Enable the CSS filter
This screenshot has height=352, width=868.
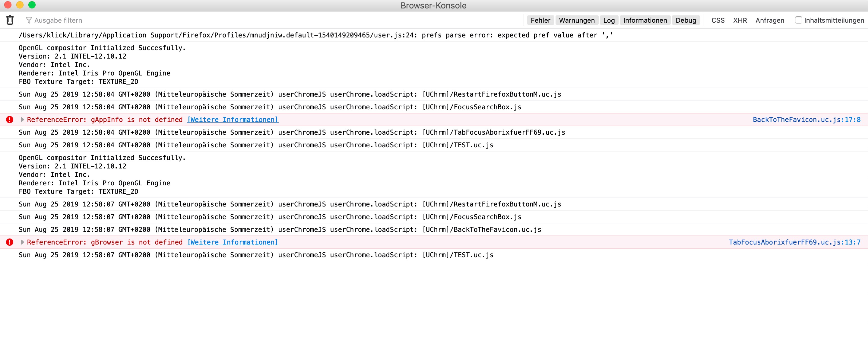718,20
